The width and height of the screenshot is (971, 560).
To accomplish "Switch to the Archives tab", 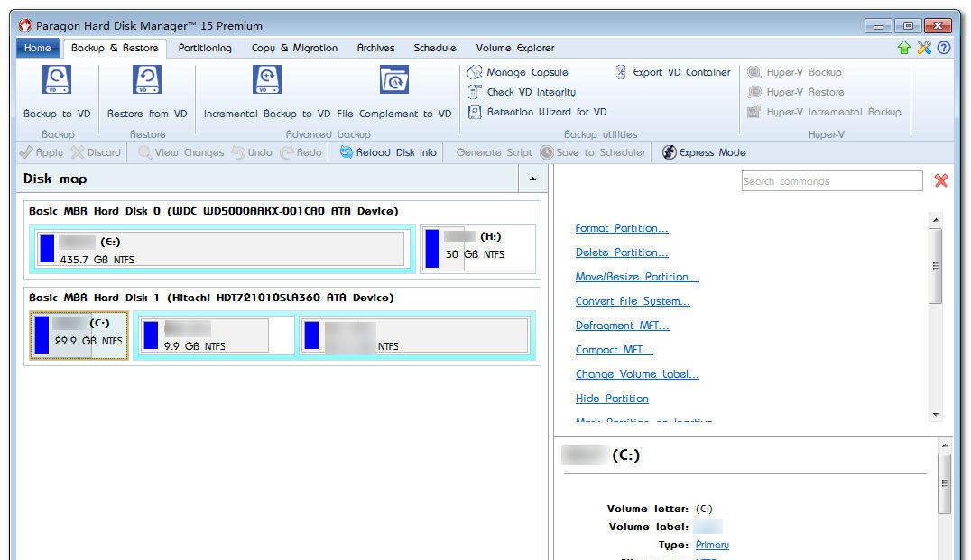I will (376, 48).
